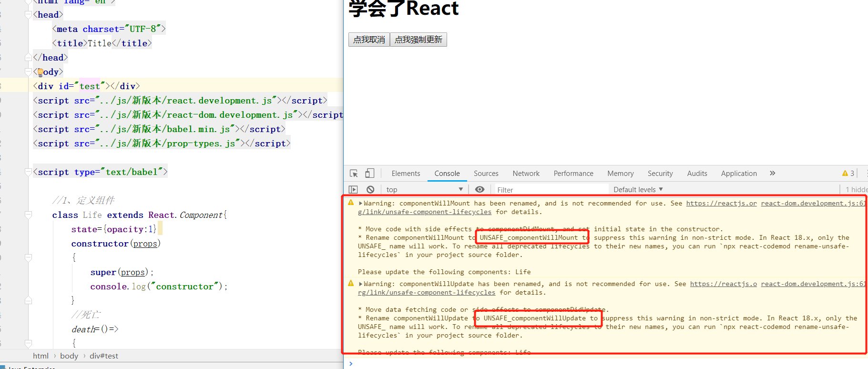Click the death=()=> method definition

coord(95,329)
